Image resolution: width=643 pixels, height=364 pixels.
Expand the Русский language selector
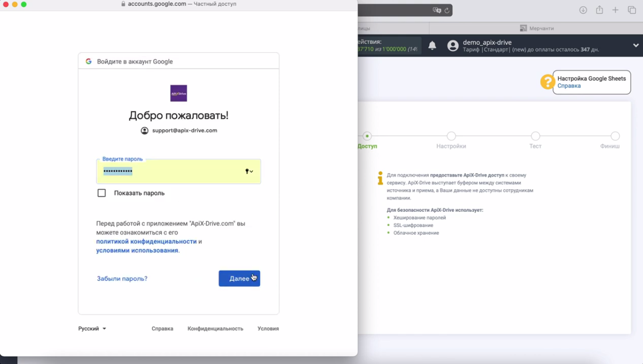pyautogui.click(x=92, y=328)
